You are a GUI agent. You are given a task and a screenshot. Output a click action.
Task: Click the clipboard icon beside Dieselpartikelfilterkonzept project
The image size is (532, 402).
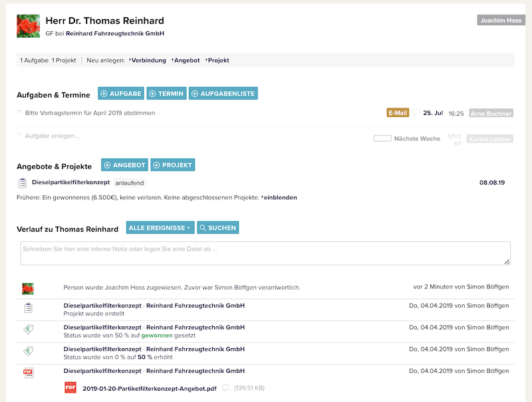[x=23, y=183]
